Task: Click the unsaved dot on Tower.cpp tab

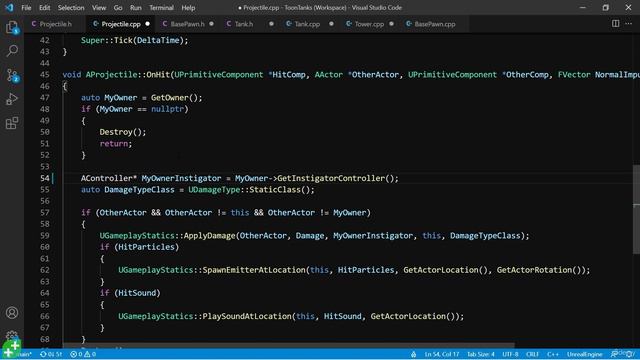Action: coord(391,24)
